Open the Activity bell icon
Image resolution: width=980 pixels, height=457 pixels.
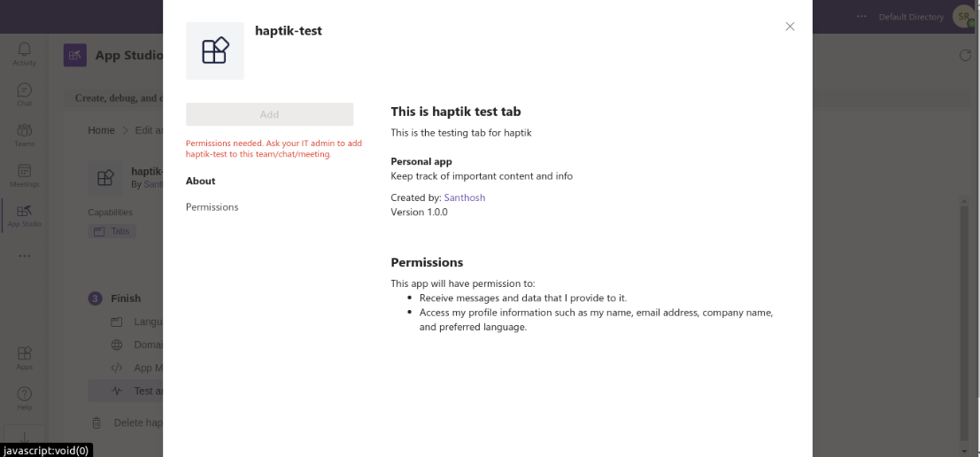[x=25, y=54]
